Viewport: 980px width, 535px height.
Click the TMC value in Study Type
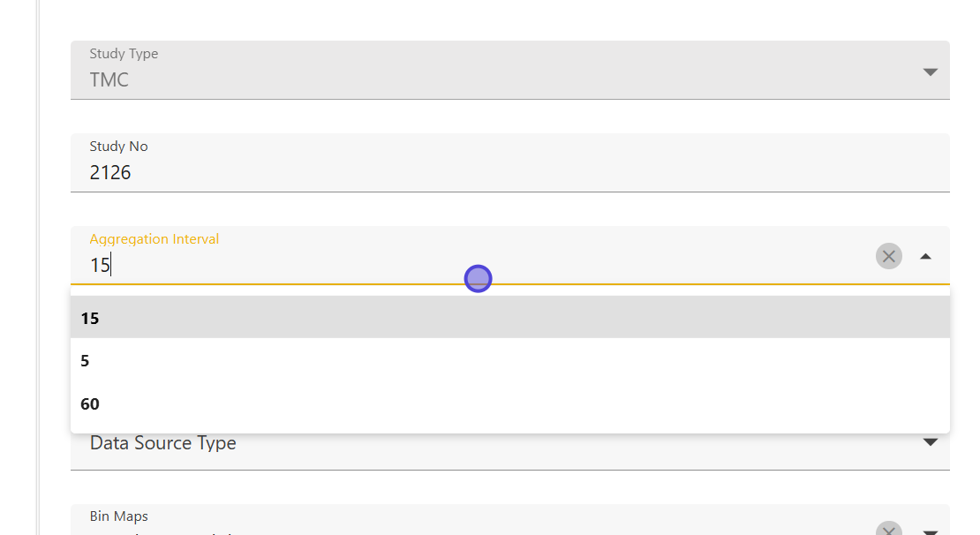click(x=109, y=80)
